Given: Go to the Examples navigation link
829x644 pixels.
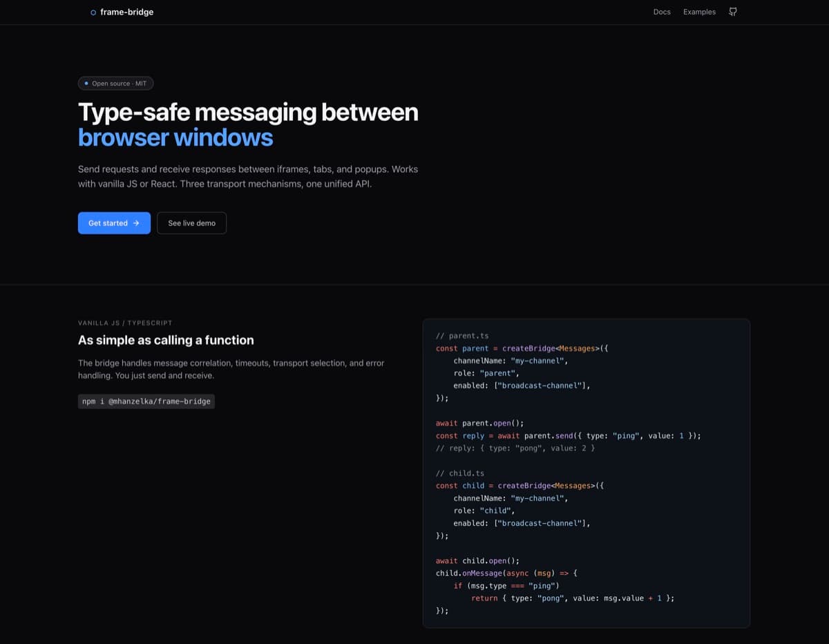Looking at the screenshot, I should [699, 12].
